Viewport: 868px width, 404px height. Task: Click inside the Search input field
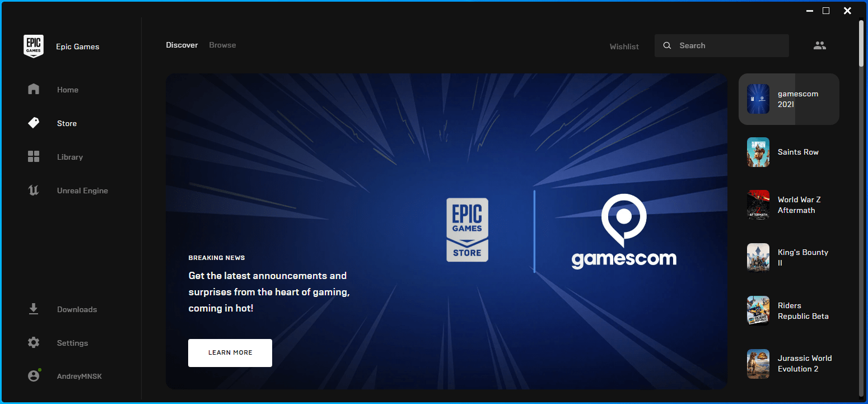[x=722, y=45]
